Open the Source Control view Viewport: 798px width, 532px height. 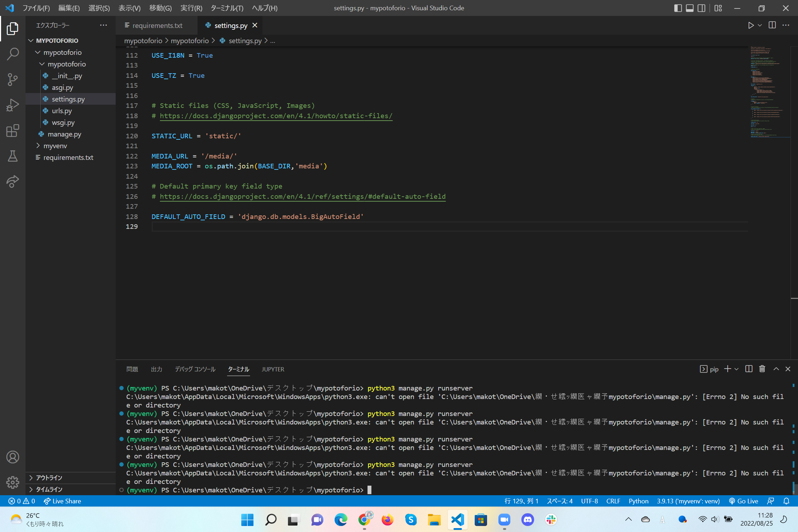[13, 80]
